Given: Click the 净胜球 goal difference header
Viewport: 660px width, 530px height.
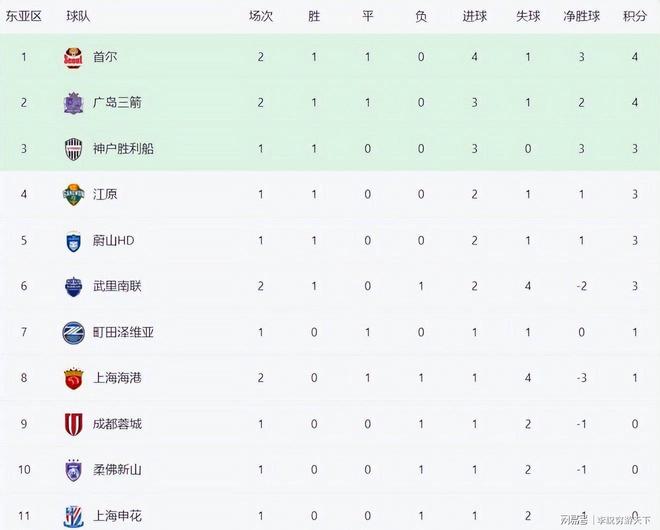Looking at the screenshot, I should point(581,17).
